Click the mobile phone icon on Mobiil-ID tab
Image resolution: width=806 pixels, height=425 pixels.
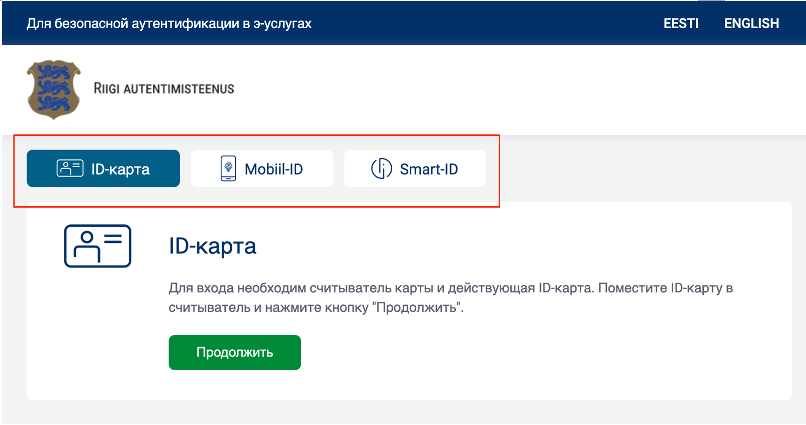tap(228, 169)
